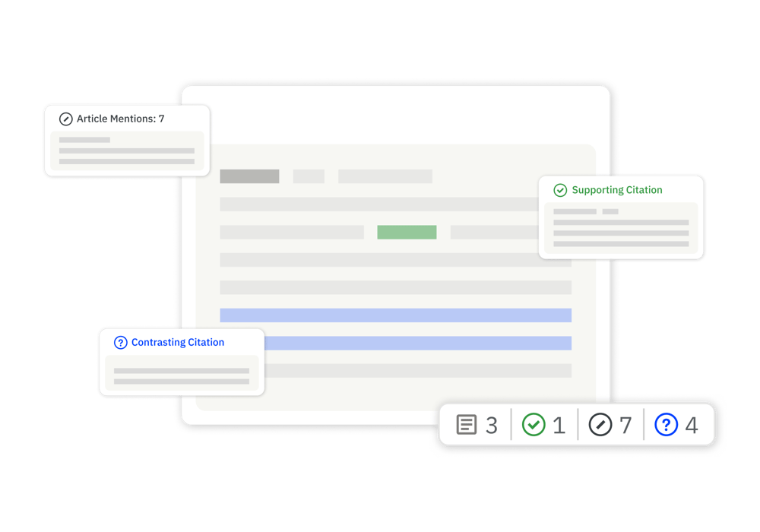
Task: Click the excerpt text in Contrasting Citation card
Action: point(182,375)
